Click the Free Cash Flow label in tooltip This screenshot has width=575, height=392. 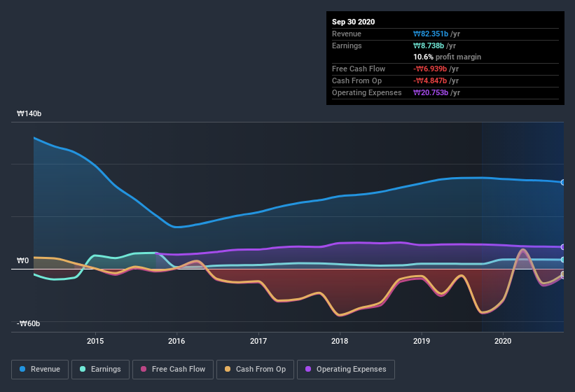[359, 69]
